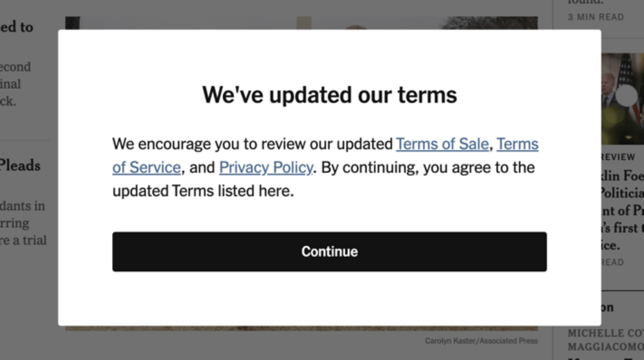The image size is (644, 360).
Task: Review the Privacy Policy link
Action: pos(266,167)
